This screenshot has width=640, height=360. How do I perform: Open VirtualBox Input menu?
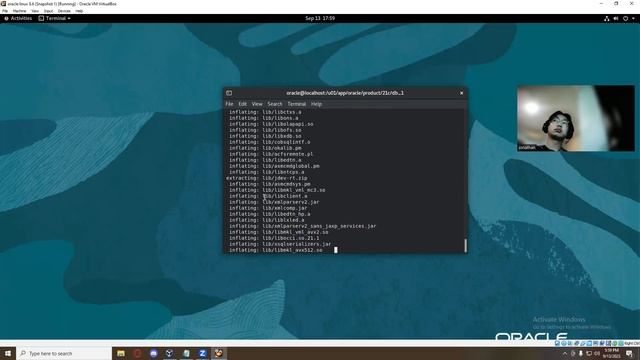pyautogui.click(x=49, y=11)
